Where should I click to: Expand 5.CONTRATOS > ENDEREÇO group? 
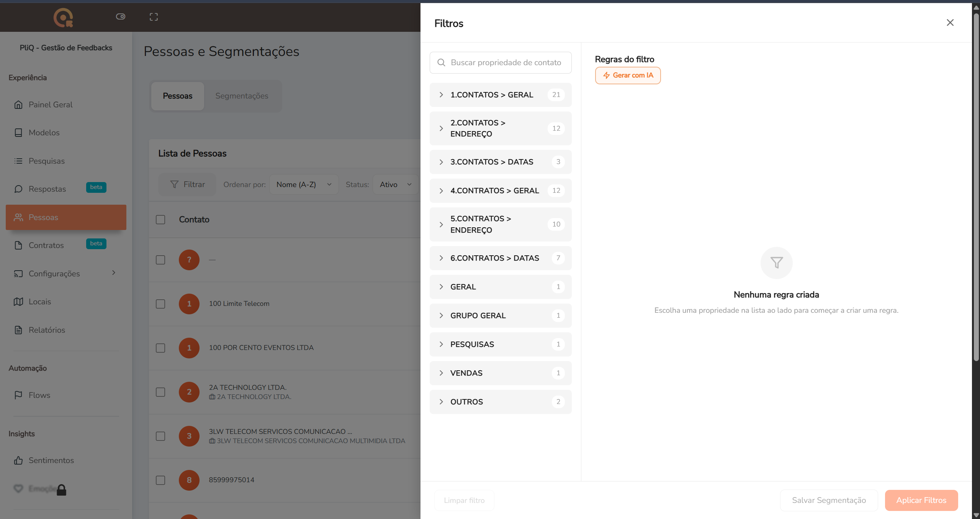click(501, 224)
